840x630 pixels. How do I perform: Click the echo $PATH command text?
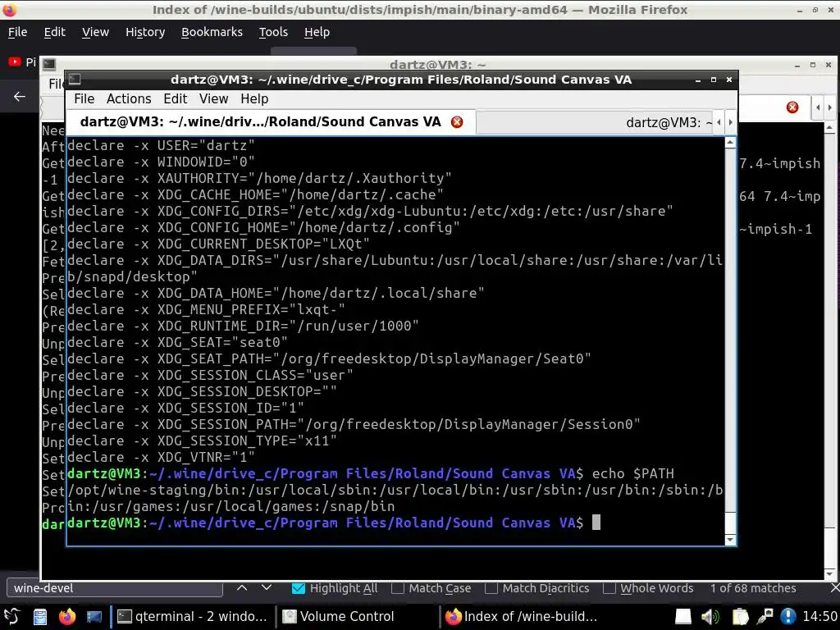click(x=633, y=473)
